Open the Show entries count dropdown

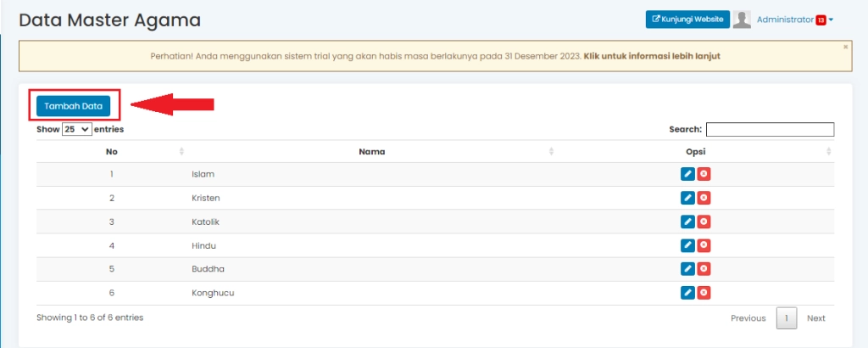(76, 130)
